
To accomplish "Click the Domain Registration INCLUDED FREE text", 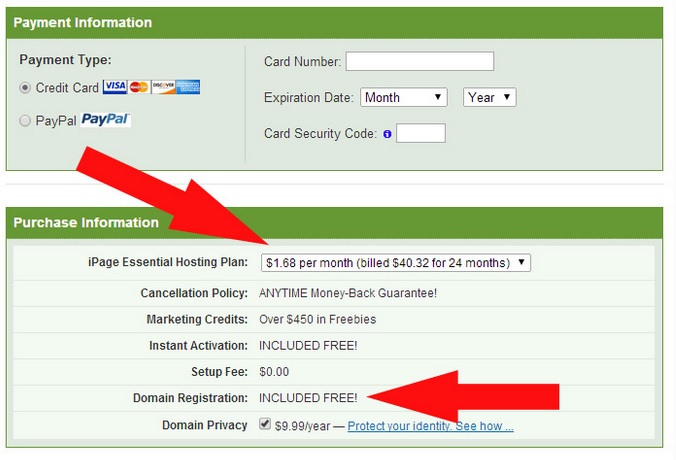I will tap(307, 398).
